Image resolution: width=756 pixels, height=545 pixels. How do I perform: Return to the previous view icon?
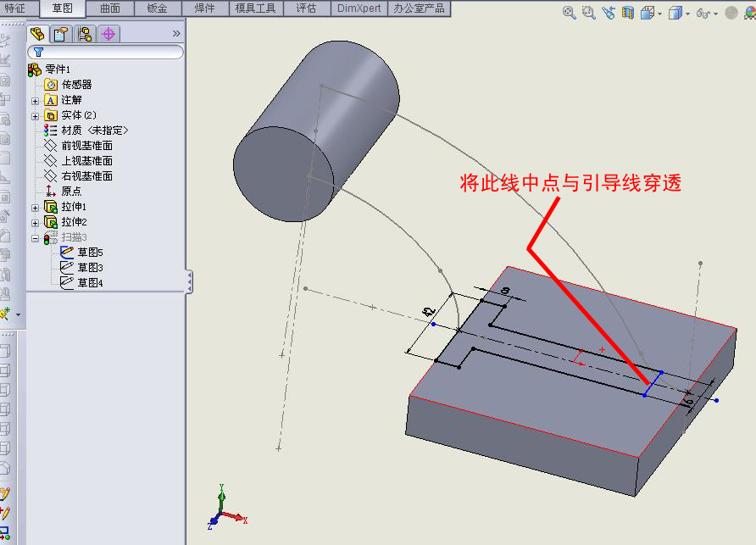click(609, 13)
